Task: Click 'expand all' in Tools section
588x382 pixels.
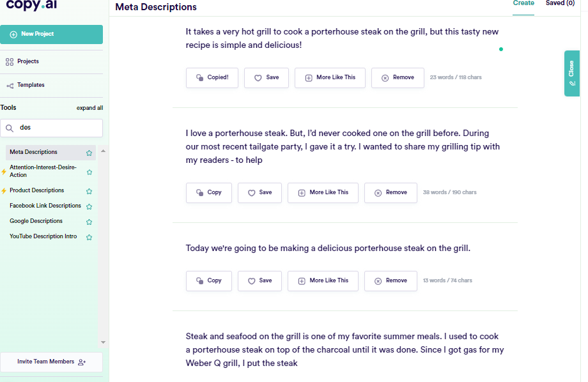Action: (89, 108)
